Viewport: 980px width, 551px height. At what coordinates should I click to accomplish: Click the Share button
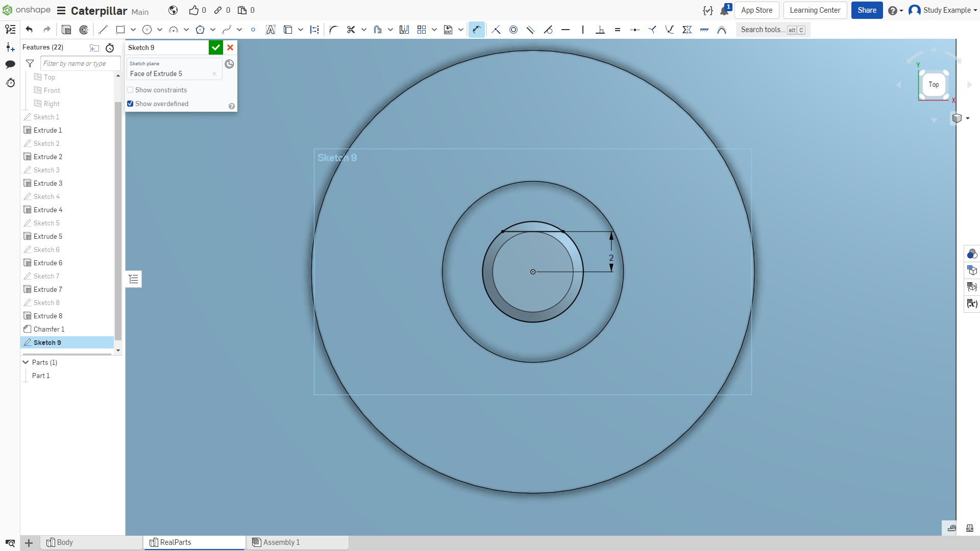pyautogui.click(x=867, y=10)
